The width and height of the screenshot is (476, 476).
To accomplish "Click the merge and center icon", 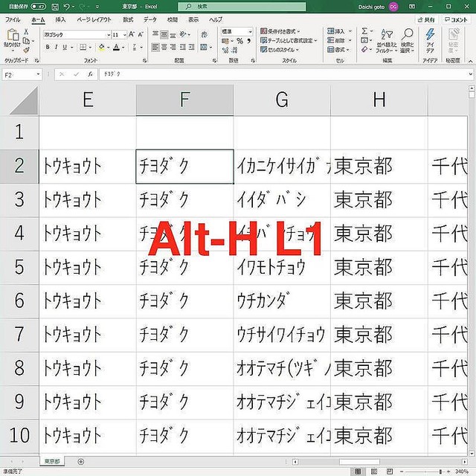I will tap(204, 48).
